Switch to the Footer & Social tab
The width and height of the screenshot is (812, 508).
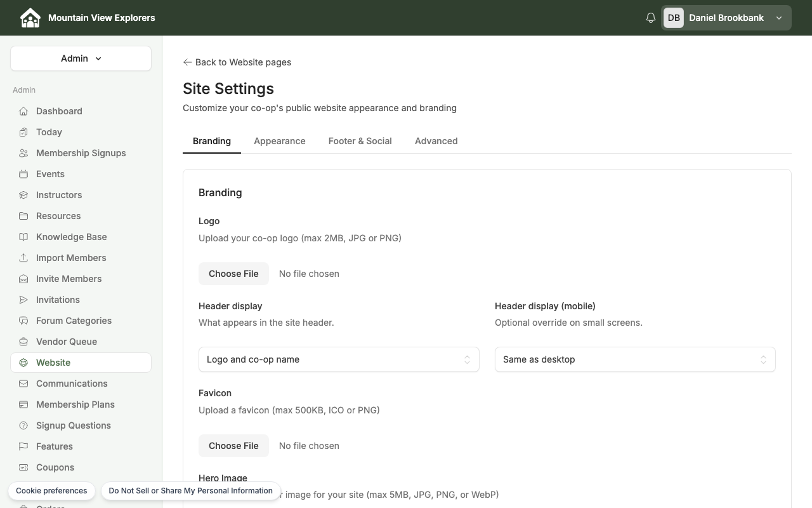(x=360, y=141)
